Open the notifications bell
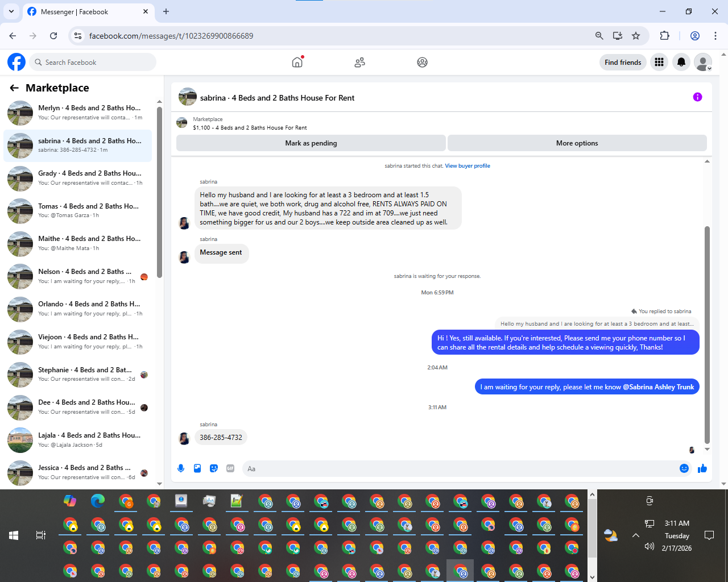728x582 pixels. [681, 63]
